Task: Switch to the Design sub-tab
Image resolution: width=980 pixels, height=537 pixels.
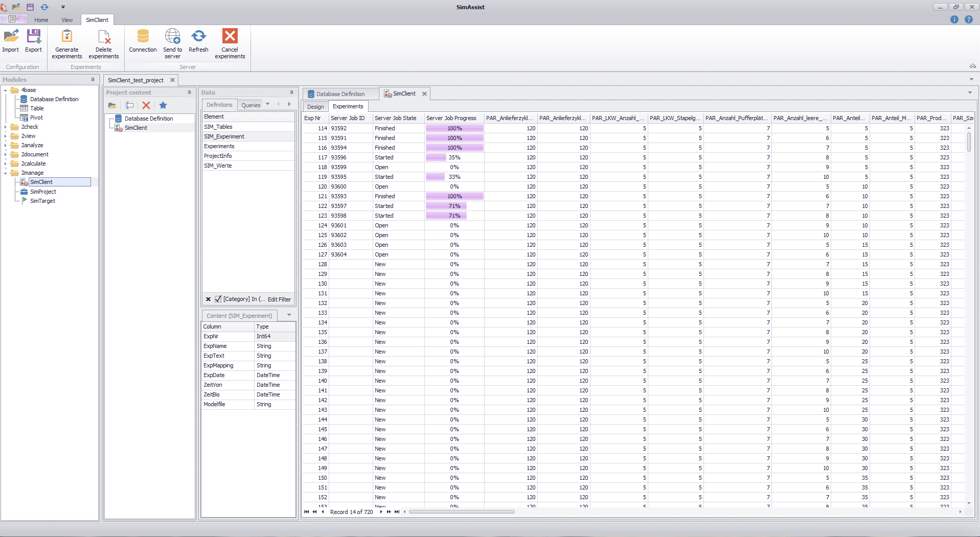Action: pos(315,107)
